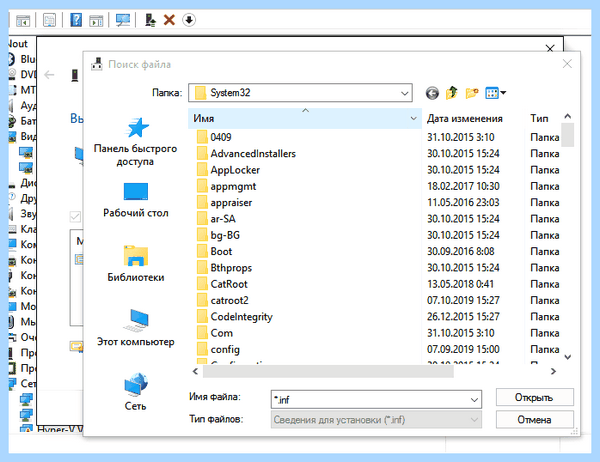Click the back navigation arrow icon
This screenshot has width=600, height=462.
432,93
